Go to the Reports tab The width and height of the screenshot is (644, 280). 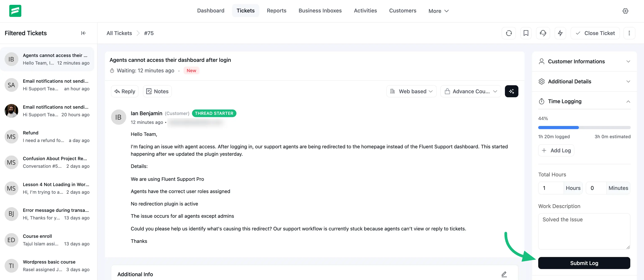276,11
